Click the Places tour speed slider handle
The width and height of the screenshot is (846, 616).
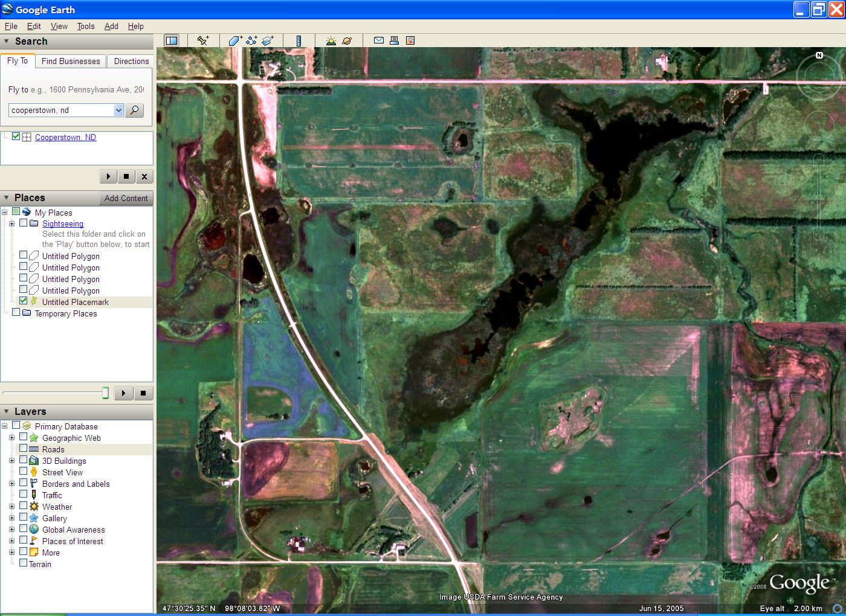105,393
